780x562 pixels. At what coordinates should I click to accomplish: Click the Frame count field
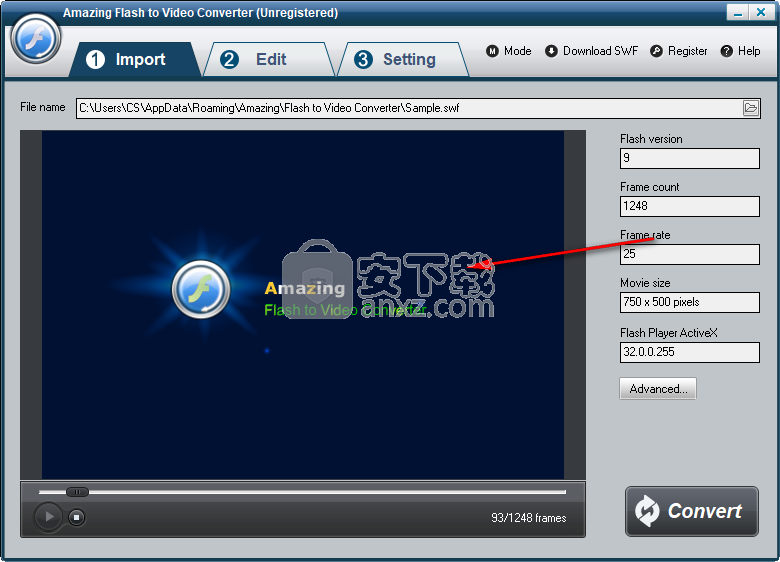[x=689, y=206]
